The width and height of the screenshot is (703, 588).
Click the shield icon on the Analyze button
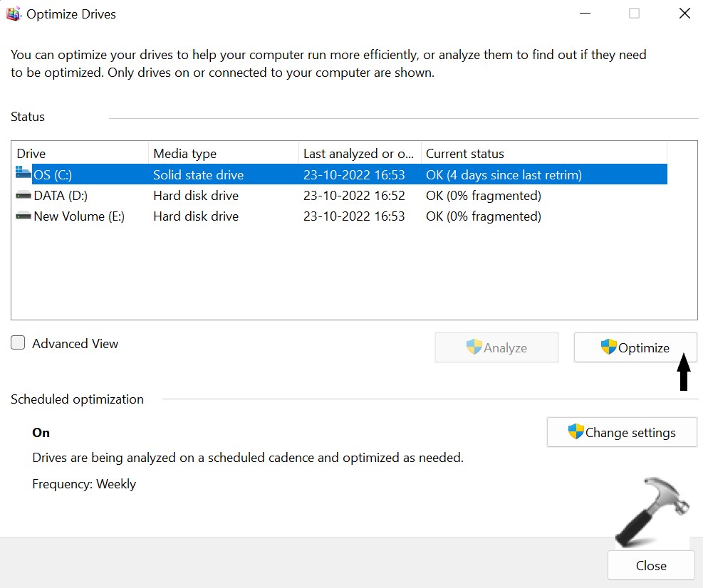(x=474, y=347)
